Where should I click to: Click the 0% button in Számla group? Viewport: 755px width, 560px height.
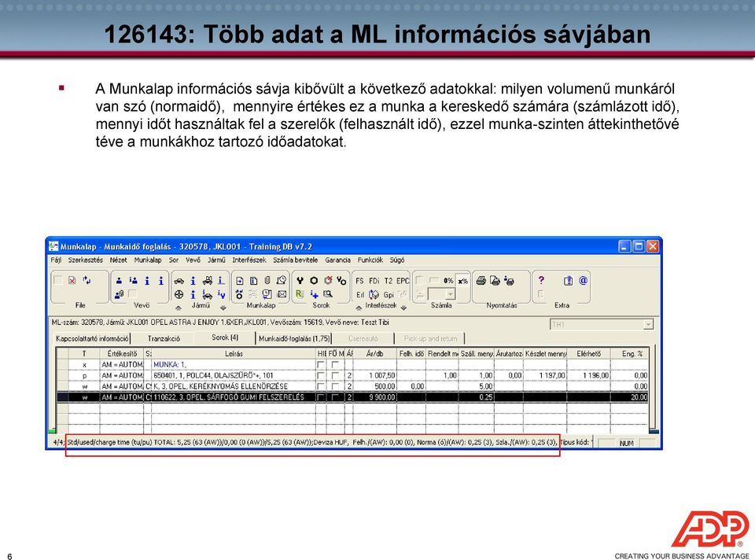coord(448,281)
